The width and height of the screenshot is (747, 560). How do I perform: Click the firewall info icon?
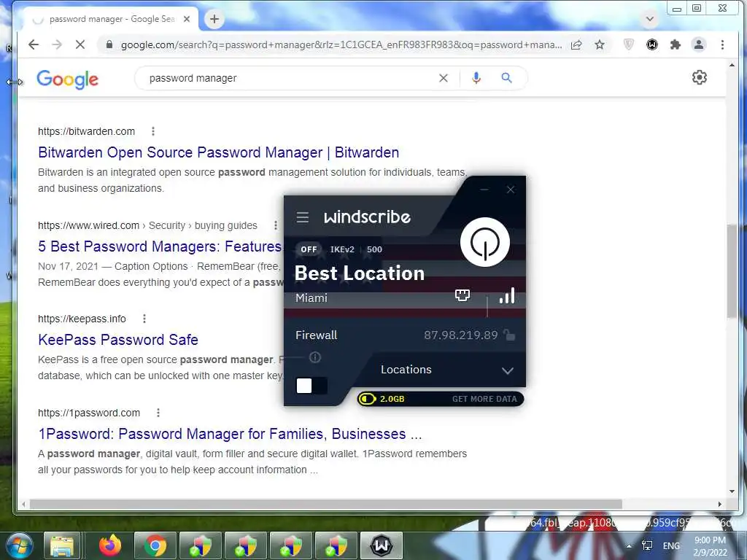pos(315,357)
